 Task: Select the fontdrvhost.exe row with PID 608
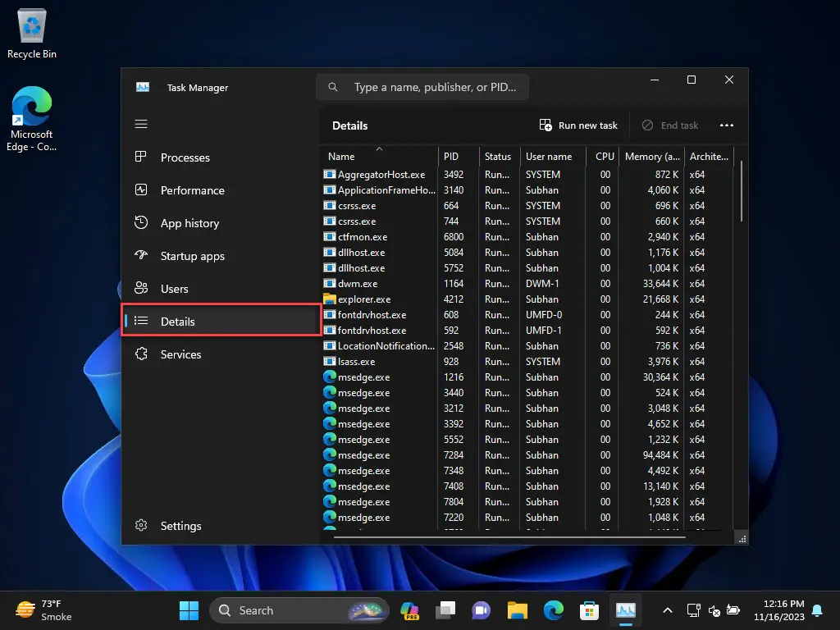[527, 314]
